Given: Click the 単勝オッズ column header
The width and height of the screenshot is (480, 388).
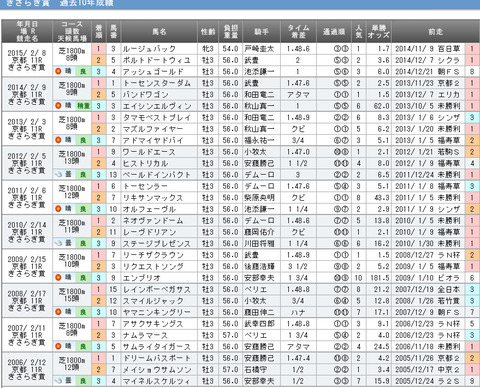Looking at the screenshot, I should (x=378, y=32).
